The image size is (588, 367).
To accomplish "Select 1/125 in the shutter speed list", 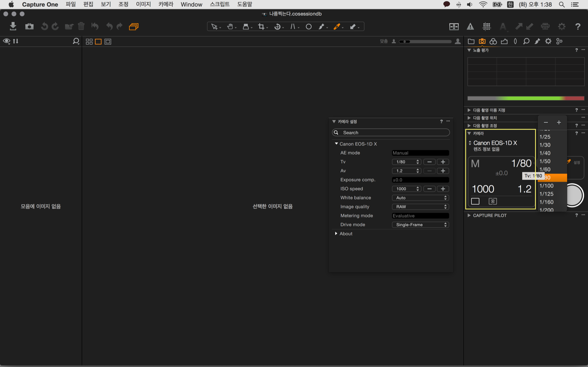I will click(x=547, y=194).
